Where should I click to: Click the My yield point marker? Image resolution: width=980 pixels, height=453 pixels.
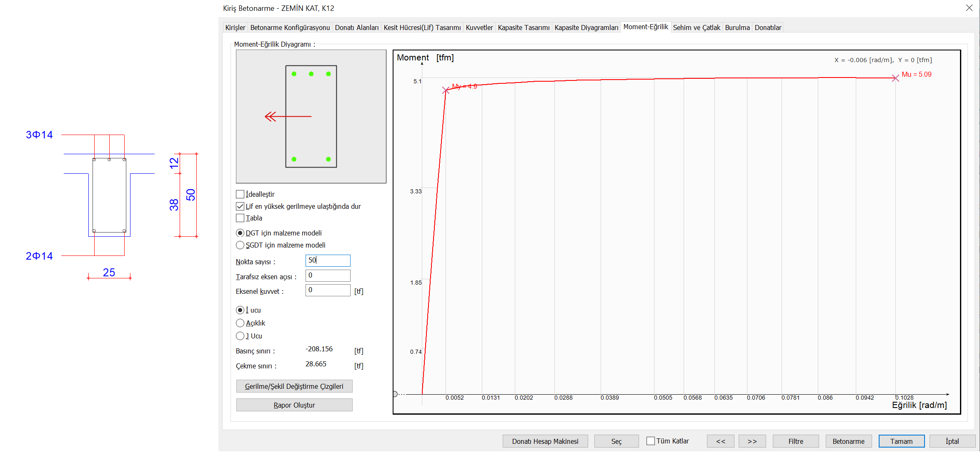click(x=446, y=90)
